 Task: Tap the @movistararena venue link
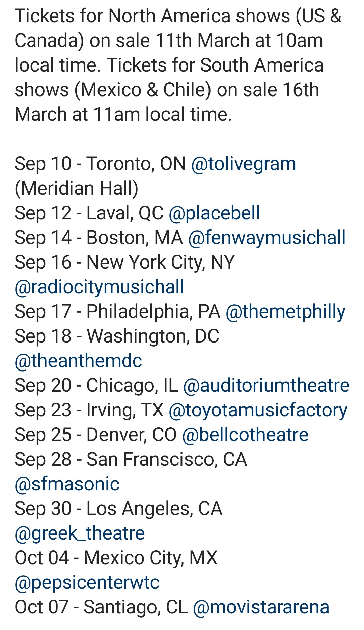(261, 607)
